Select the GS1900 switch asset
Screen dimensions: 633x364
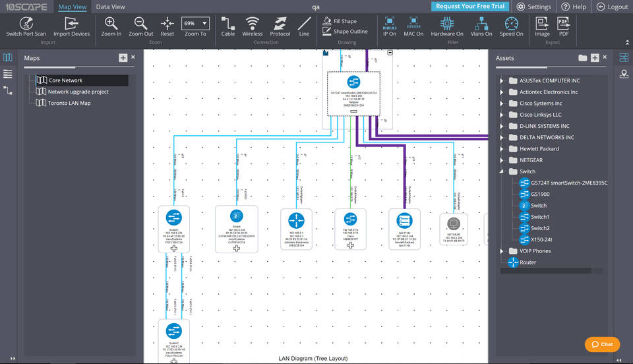click(539, 195)
